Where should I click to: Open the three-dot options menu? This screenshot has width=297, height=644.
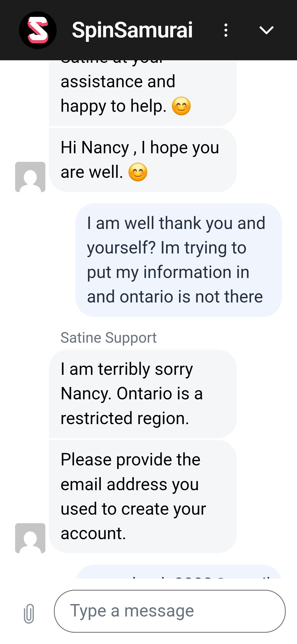[x=226, y=30]
